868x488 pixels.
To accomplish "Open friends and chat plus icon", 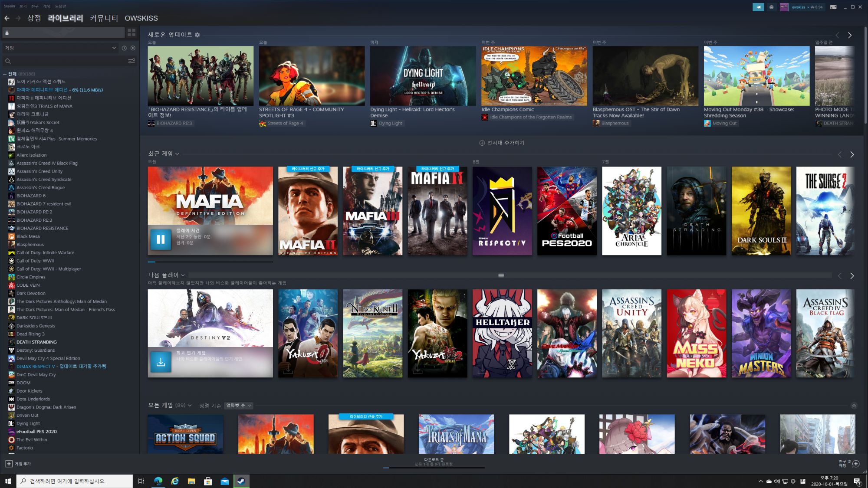I will click(856, 464).
